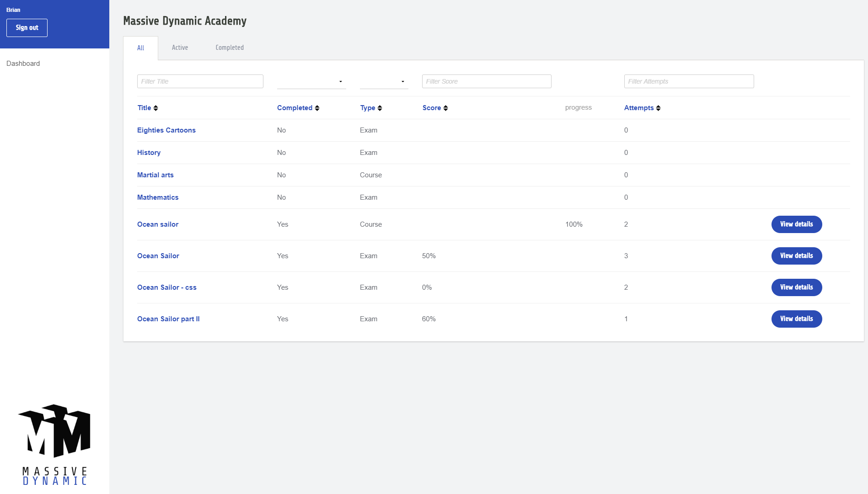The image size is (868, 494).
Task: Open the Martial arts course link
Action: click(x=155, y=175)
